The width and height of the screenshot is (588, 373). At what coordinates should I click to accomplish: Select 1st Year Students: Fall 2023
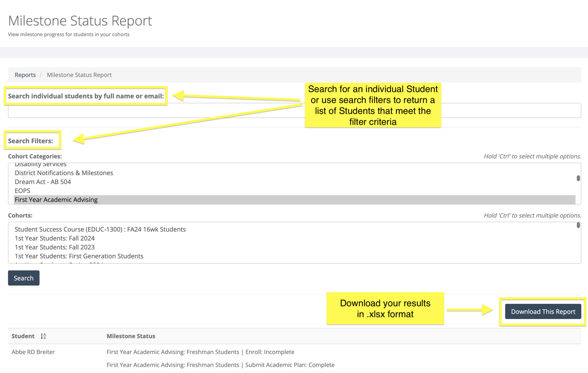(54, 247)
